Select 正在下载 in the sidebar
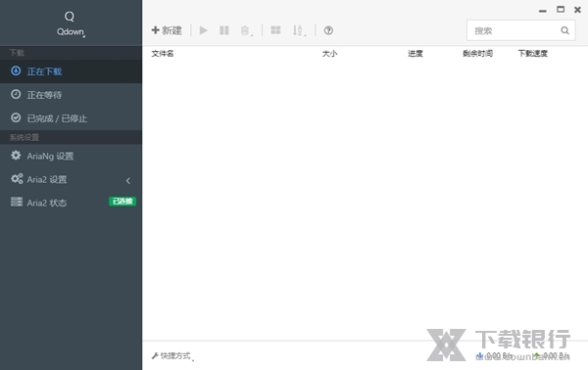Viewport: 588px width, 370px height. (x=71, y=71)
